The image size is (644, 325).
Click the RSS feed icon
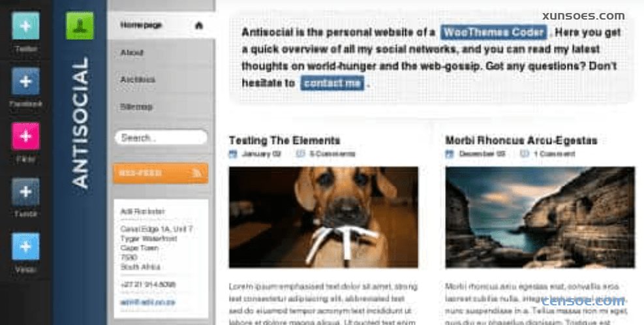click(x=197, y=173)
